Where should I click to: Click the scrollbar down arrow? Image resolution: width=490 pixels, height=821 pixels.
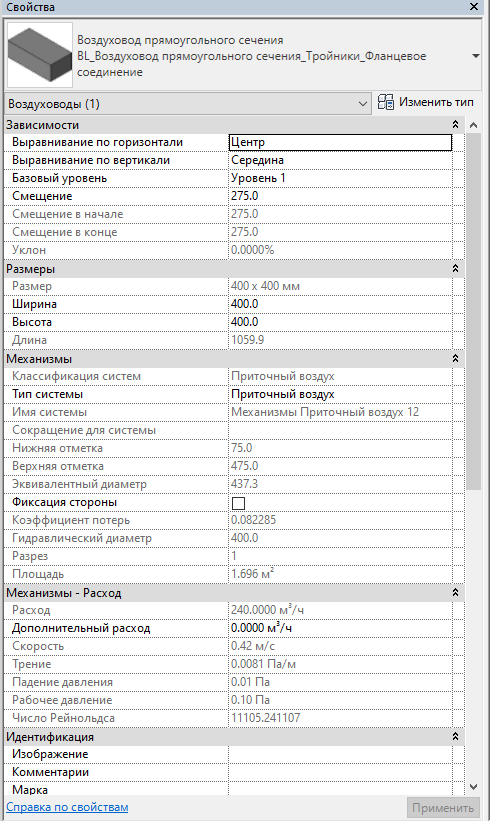pos(473,786)
